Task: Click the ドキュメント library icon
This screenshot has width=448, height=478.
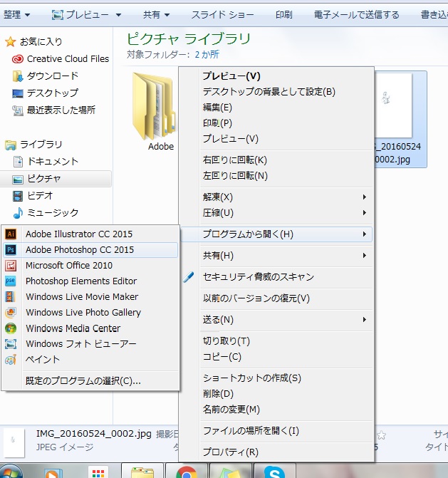Action: [x=18, y=162]
